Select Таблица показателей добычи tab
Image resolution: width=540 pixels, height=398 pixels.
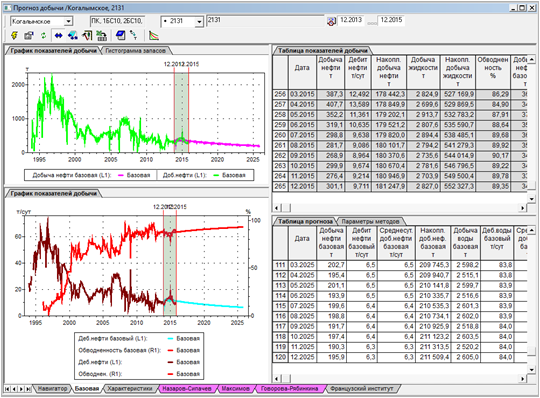coord(323,51)
